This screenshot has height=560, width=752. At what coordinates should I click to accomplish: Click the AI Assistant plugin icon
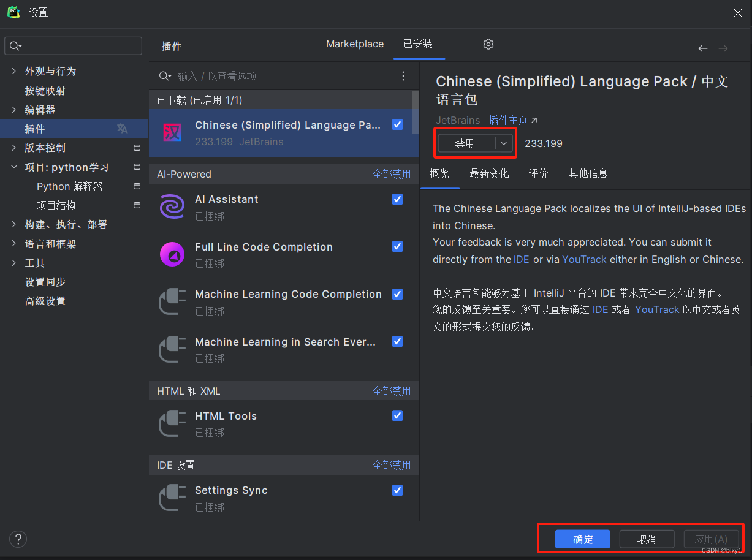172,206
